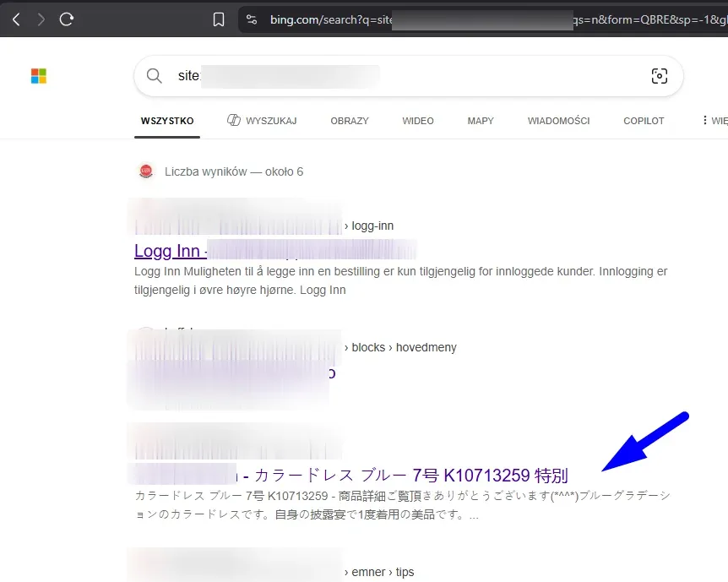728x582 pixels.
Task: Click the blocks › hovedmeny breadcrumb
Action: coord(400,347)
